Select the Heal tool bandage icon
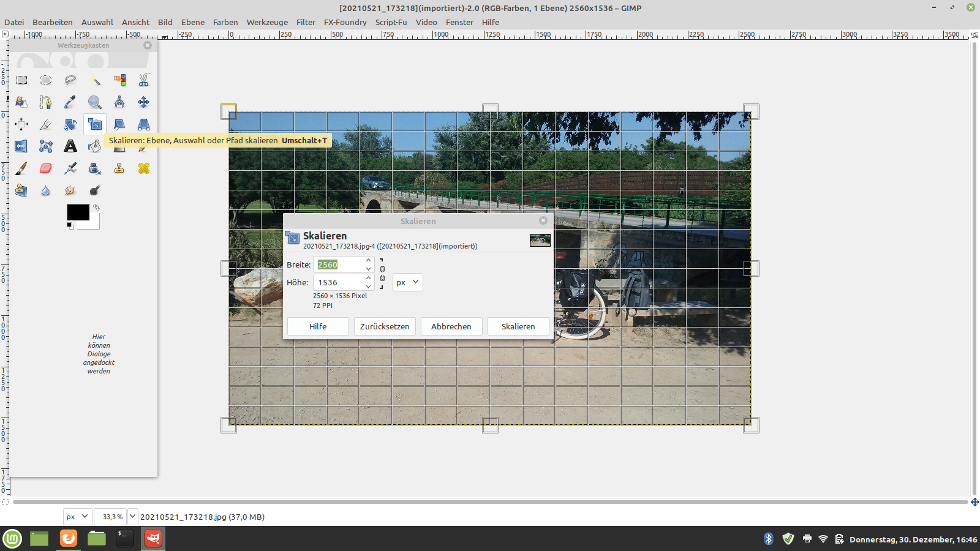The width and height of the screenshot is (980, 551). tap(143, 168)
